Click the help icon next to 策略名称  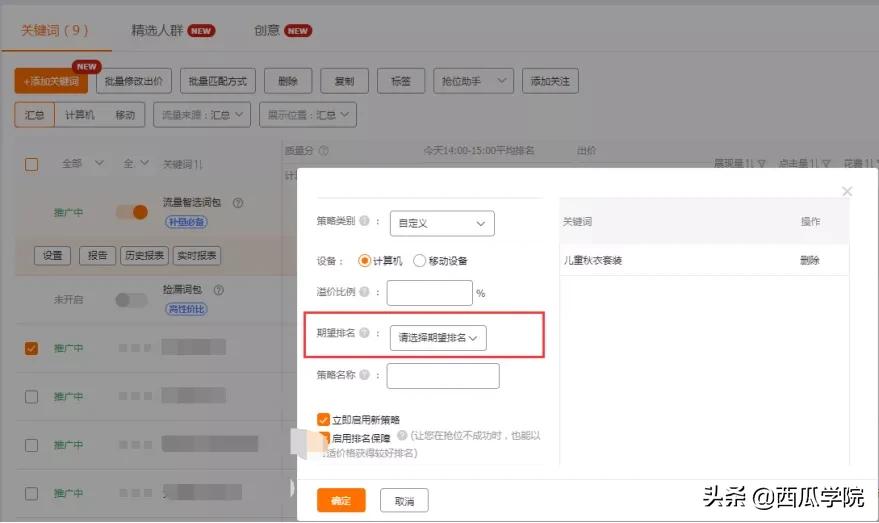click(364, 375)
